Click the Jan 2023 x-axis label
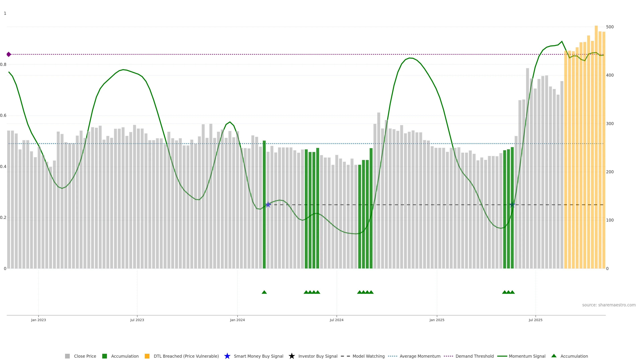644x362 pixels. point(38,320)
